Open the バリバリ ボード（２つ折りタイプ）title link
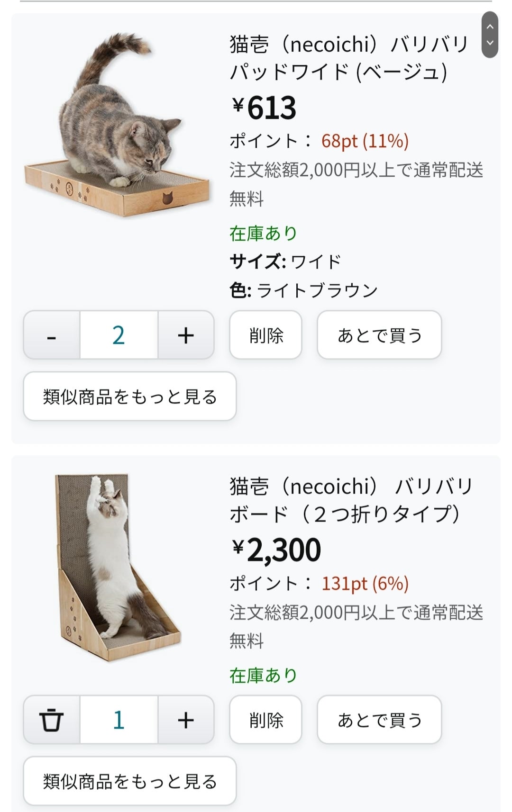The height and width of the screenshot is (812, 512). (351, 500)
